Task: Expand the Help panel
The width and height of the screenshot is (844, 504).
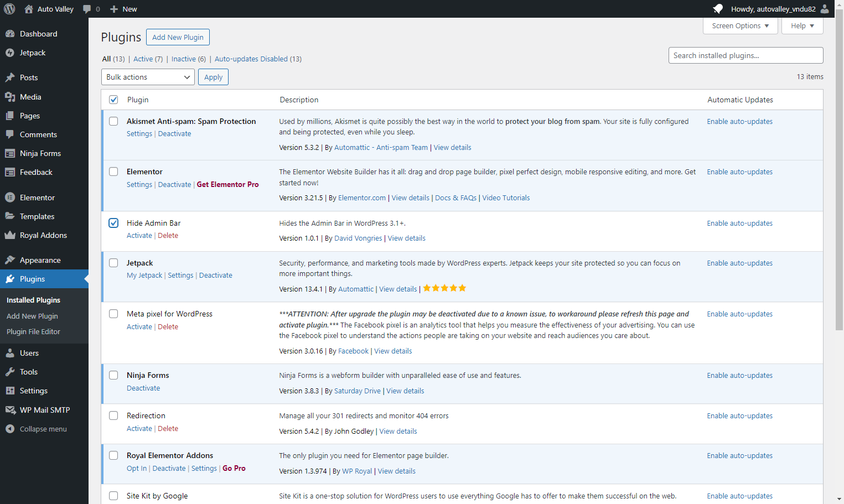Action: 802,25
